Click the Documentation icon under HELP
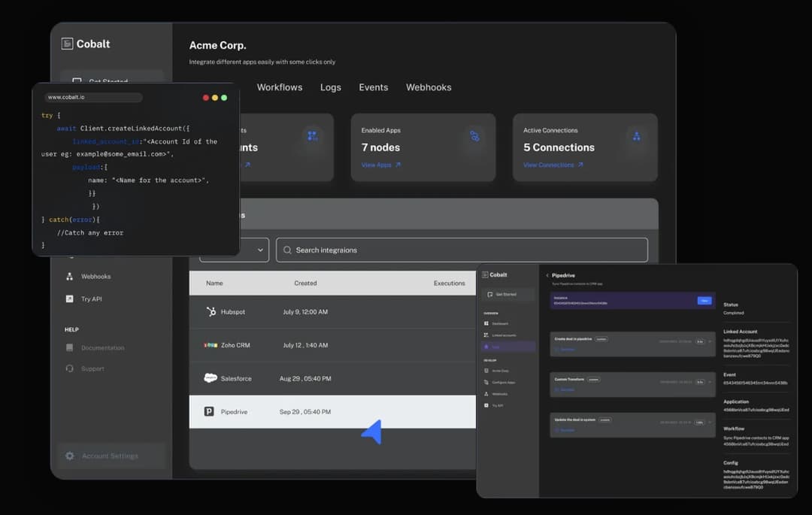Screen dimensions: 812x515 click(x=69, y=348)
